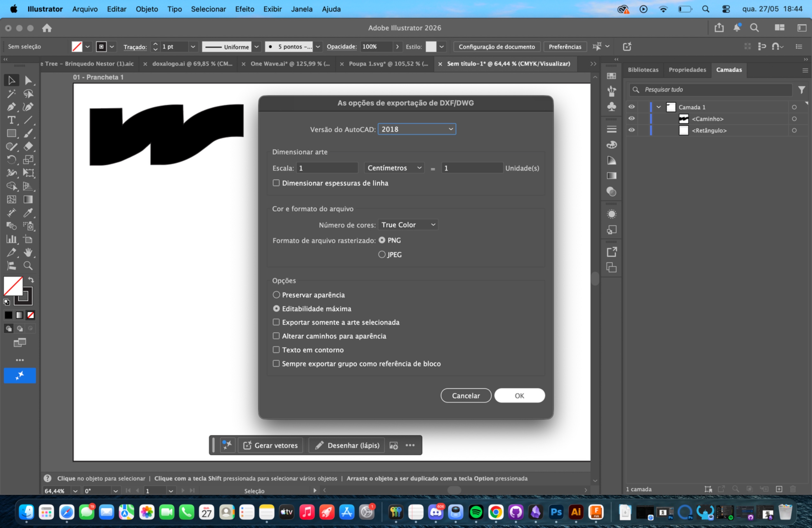Open the stroke weight dropdown
This screenshot has width=812, height=528.
[193, 47]
